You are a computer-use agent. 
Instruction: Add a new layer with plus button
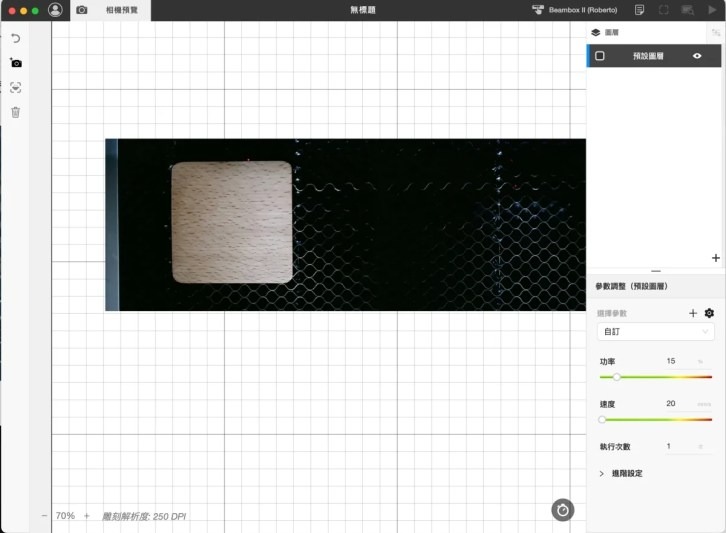715,258
